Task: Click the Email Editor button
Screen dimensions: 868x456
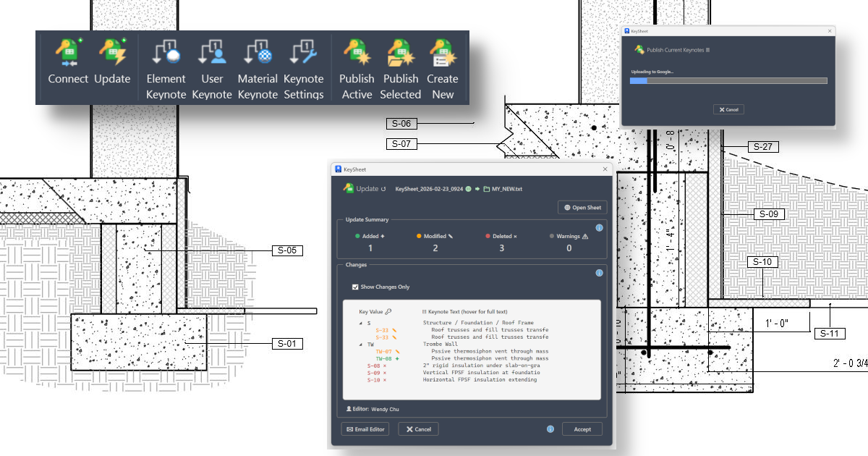Action: (x=365, y=428)
